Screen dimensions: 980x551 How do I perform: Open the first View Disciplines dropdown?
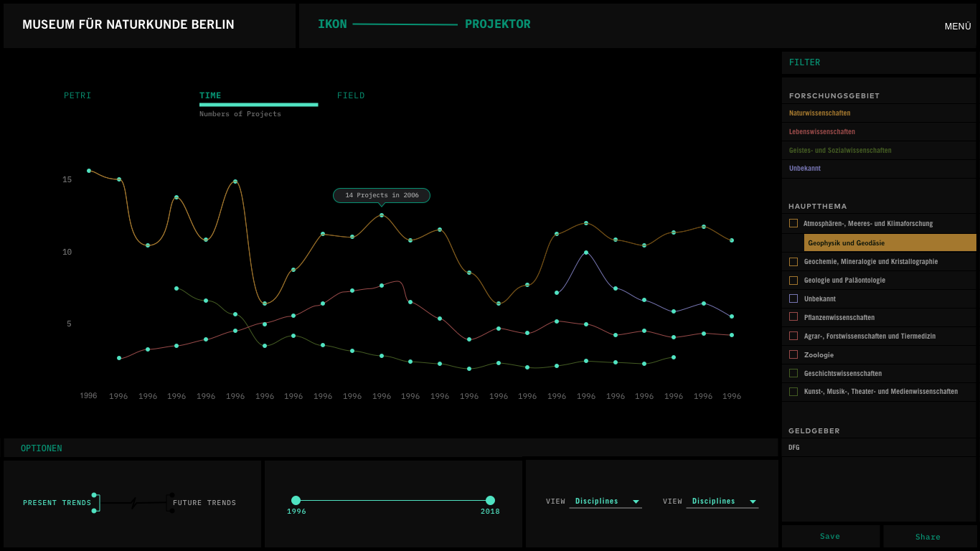pyautogui.click(x=605, y=501)
